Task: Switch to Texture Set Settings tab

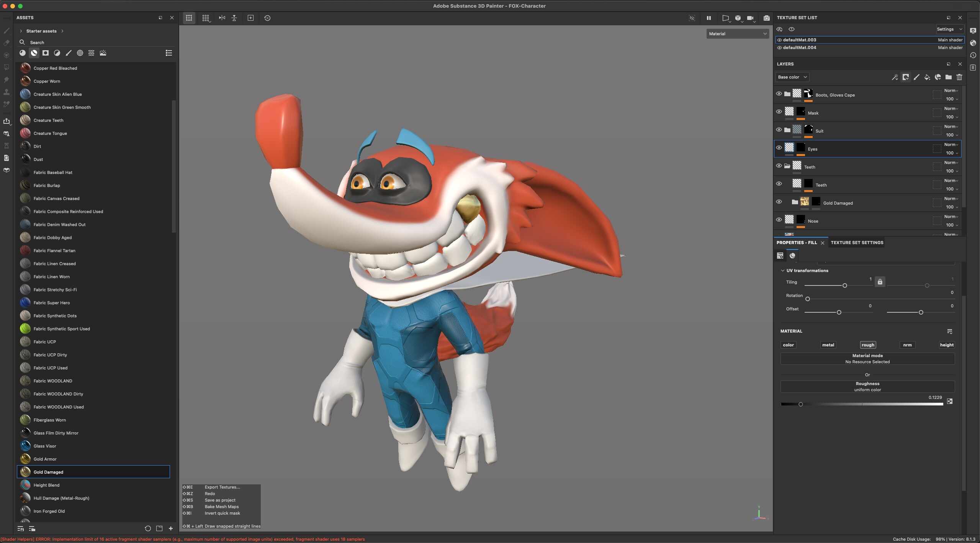Action: [857, 243]
